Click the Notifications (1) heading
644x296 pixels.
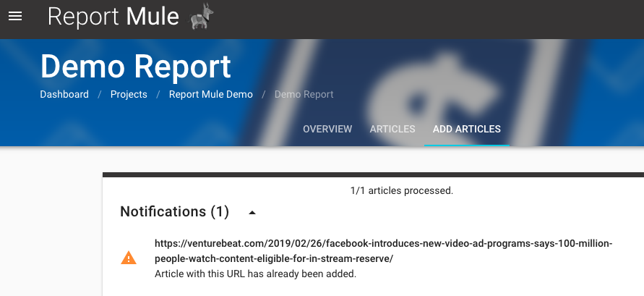(x=174, y=211)
